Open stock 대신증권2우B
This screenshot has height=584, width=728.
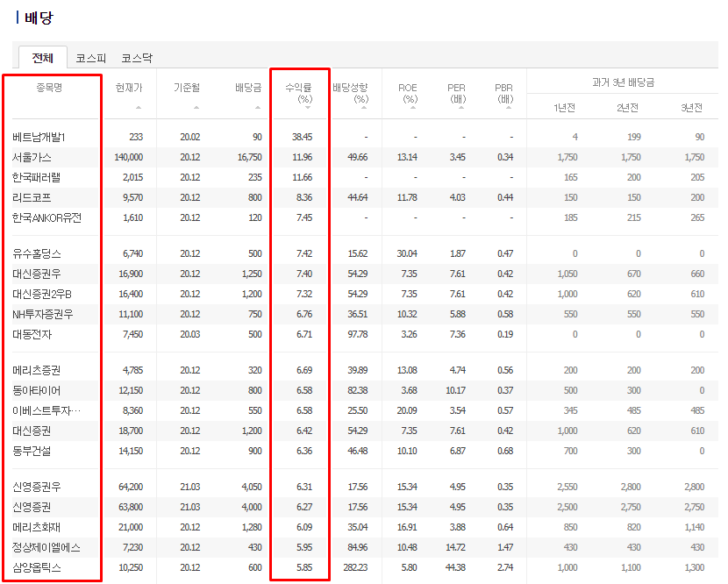[x=42, y=295]
